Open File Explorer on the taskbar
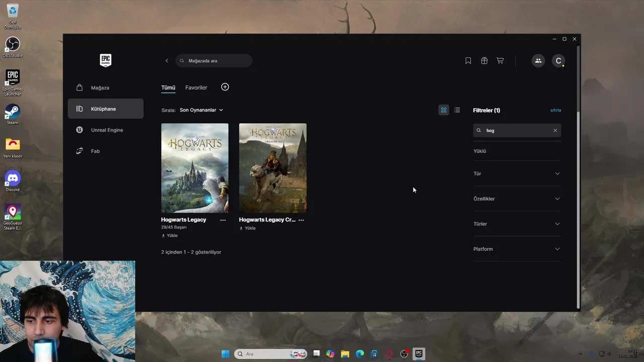This screenshot has width=644, height=362. coord(345,354)
